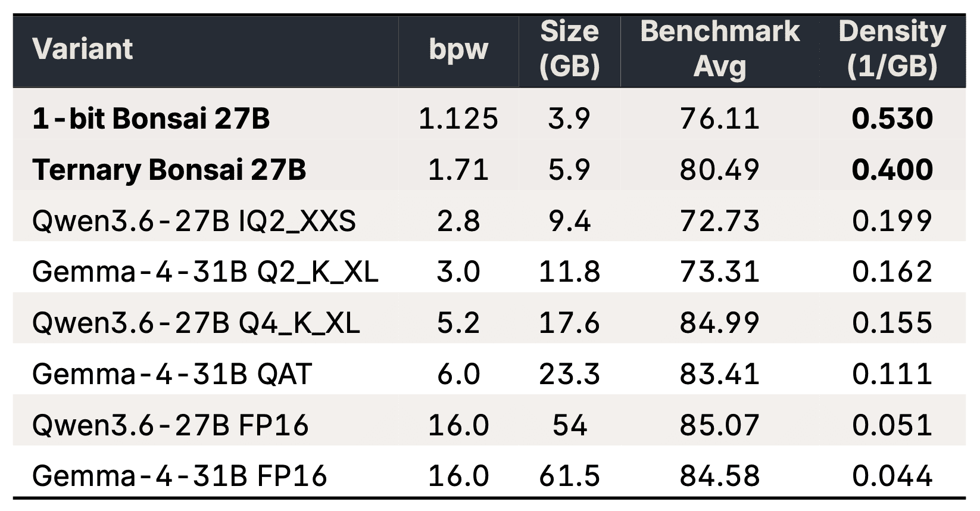Select the Qwen3.6-27B FP16 variant cell

(170, 425)
